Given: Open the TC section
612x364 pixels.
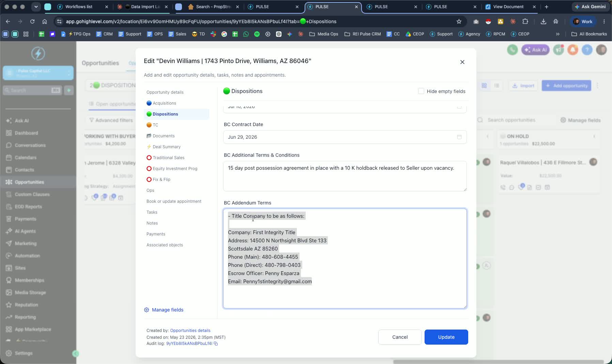Looking at the screenshot, I should (x=152, y=125).
